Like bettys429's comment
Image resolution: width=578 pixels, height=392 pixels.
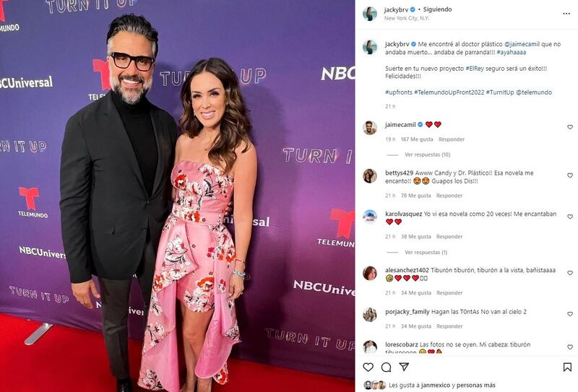pos(570,175)
